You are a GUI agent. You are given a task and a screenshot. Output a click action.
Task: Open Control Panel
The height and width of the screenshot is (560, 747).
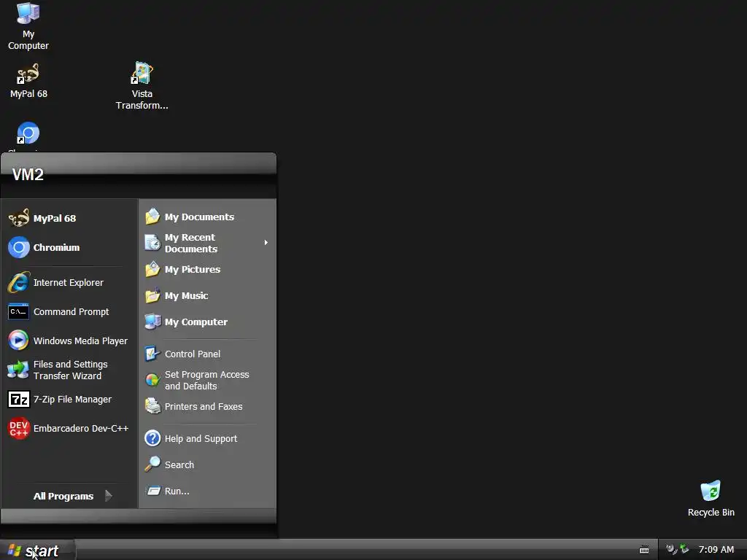pos(207,354)
